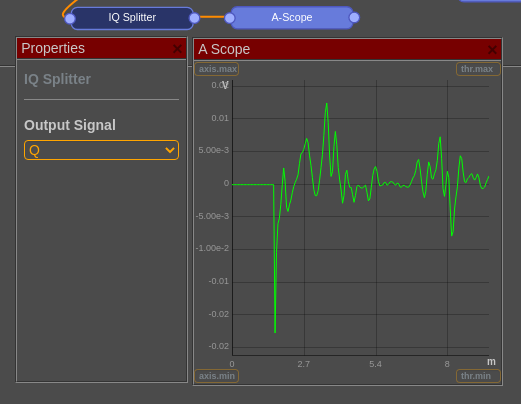The image size is (521, 404).
Task: Click the A-Scope input port
Action: pos(230,18)
